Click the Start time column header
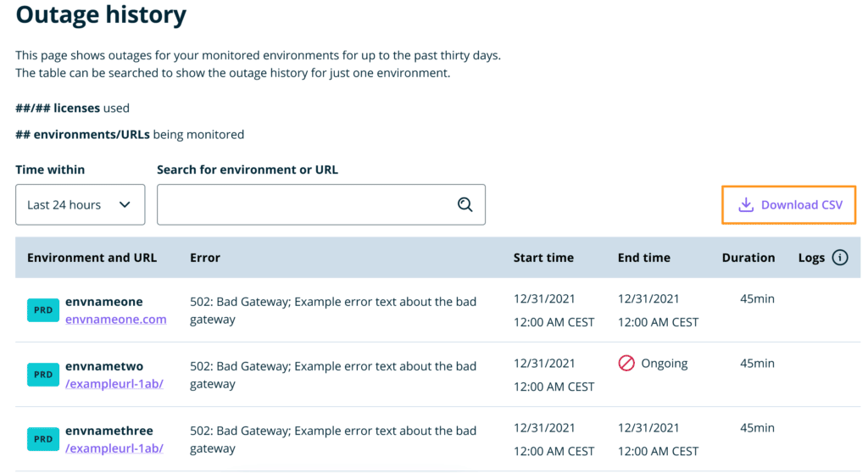The width and height of the screenshot is (868, 473). click(543, 258)
